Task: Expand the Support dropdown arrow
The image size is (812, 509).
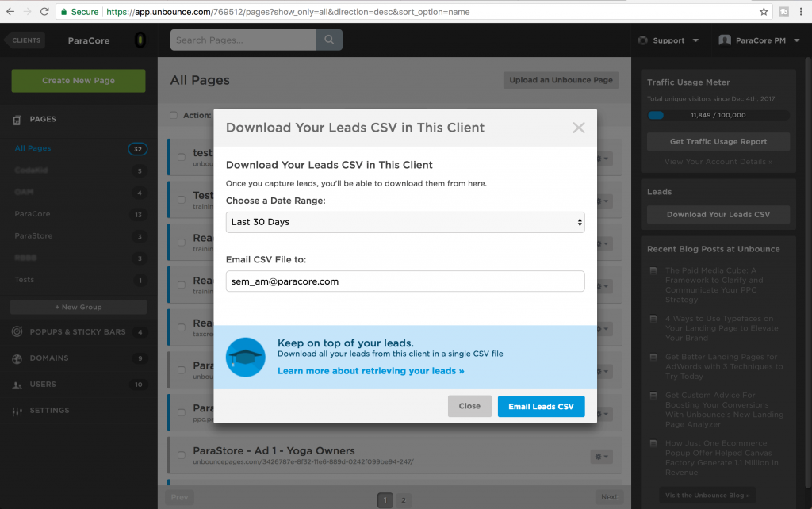Action: coord(695,40)
